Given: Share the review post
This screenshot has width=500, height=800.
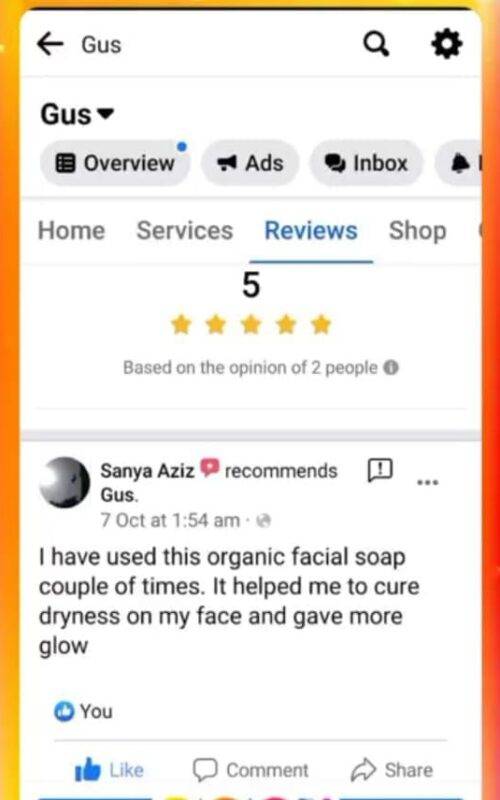Looking at the screenshot, I should [392, 769].
